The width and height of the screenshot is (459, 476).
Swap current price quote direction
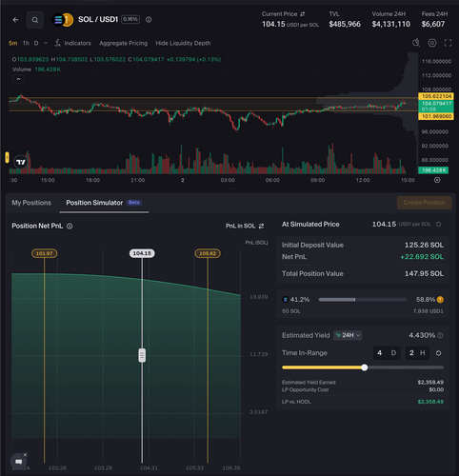click(302, 14)
